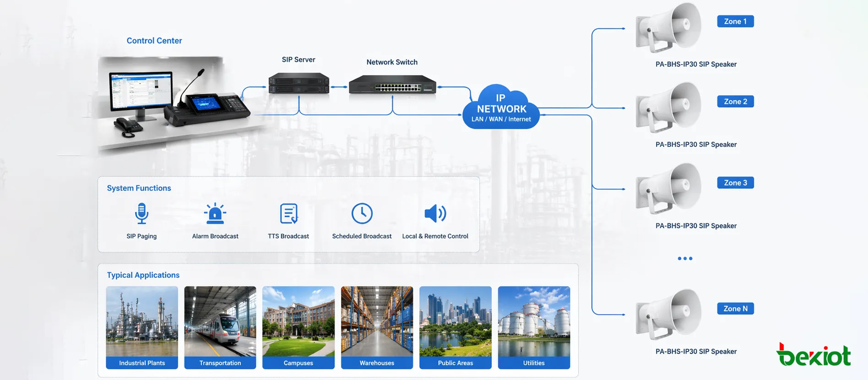Click the Zone 1 label button

tap(735, 22)
